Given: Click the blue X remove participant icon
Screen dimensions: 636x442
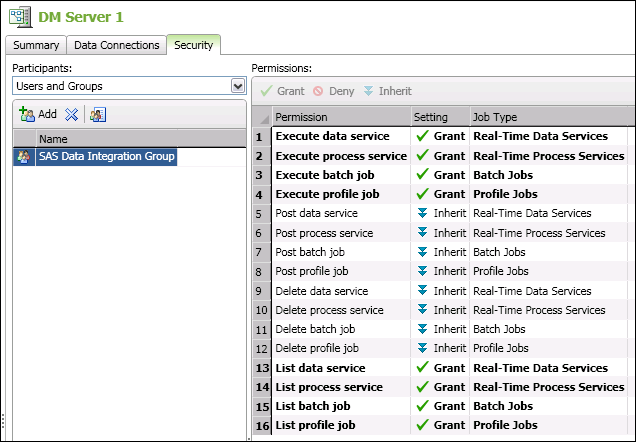Looking at the screenshot, I should [x=72, y=115].
